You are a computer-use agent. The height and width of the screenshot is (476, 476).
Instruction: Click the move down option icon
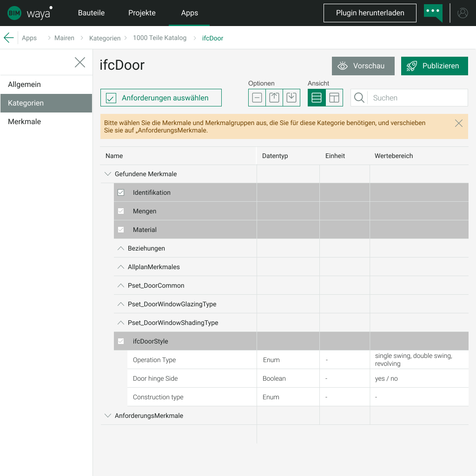(x=291, y=98)
